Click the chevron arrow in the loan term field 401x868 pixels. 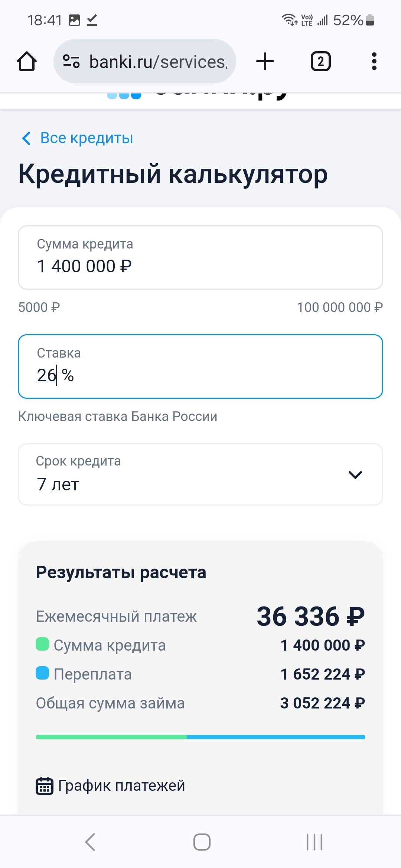[x=355, y=475]
